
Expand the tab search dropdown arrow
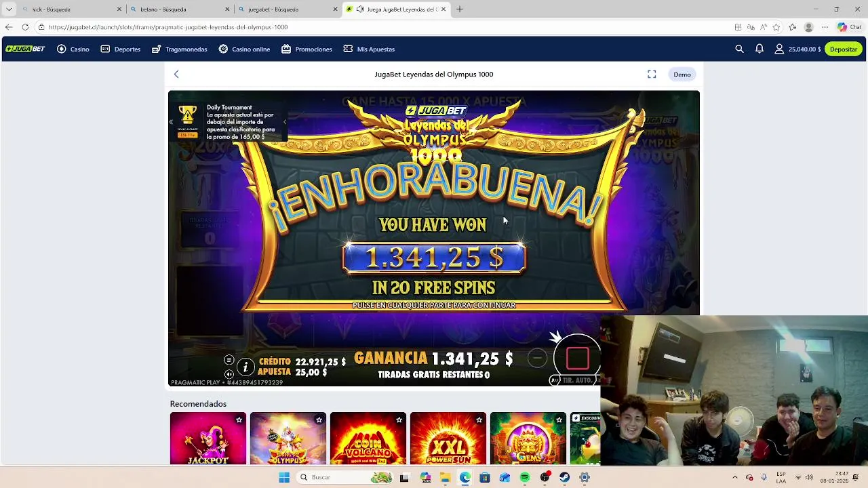pos(8,9)
